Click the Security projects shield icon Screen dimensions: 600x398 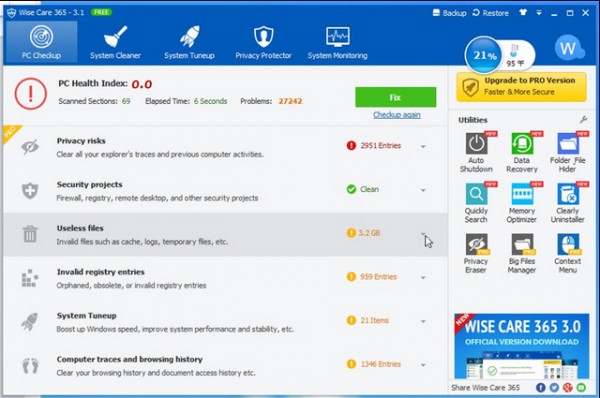[x=30, y=191]
